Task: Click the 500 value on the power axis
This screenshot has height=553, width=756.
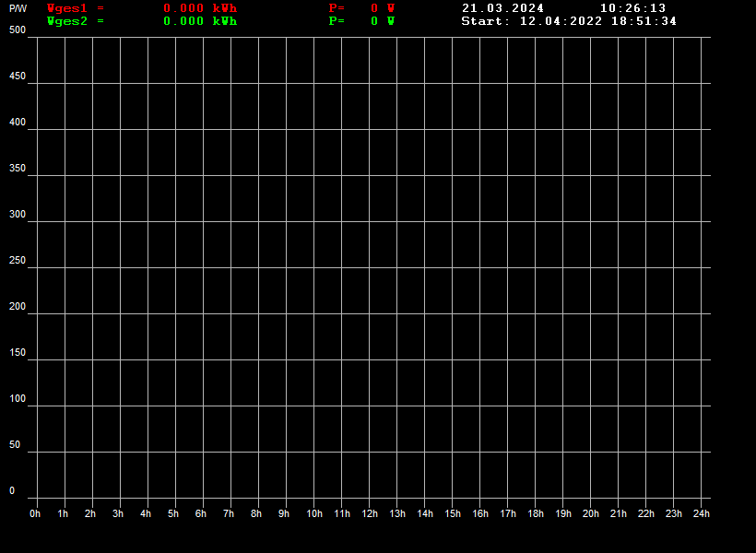Action: [18, 30]
